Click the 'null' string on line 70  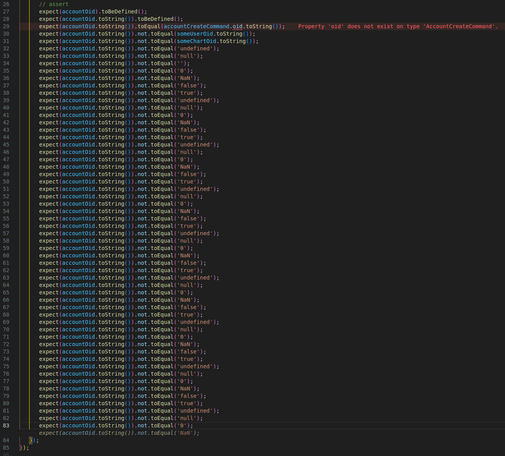click(x=187, y=330)
